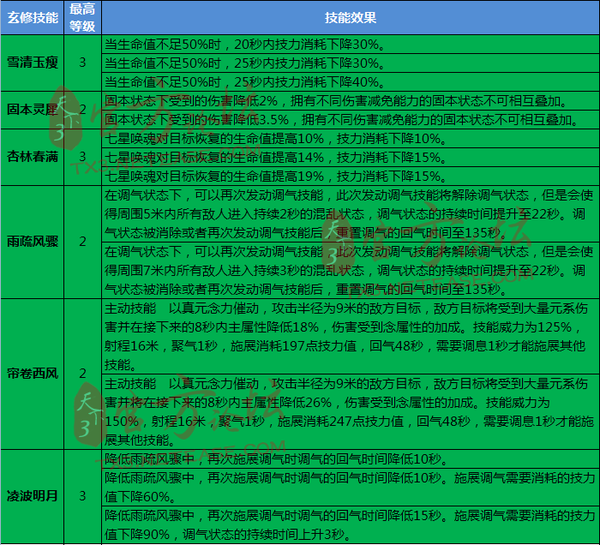
Task: Select the single-line 凌波明月 effect ending '回气时间降低10秒。'
Action: click(351, 459)
